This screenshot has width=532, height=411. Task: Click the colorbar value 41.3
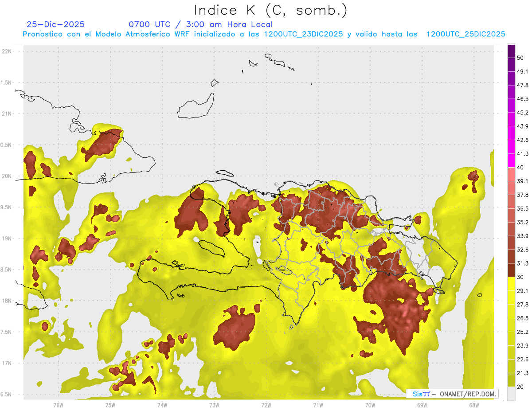(x=522, y=154)
